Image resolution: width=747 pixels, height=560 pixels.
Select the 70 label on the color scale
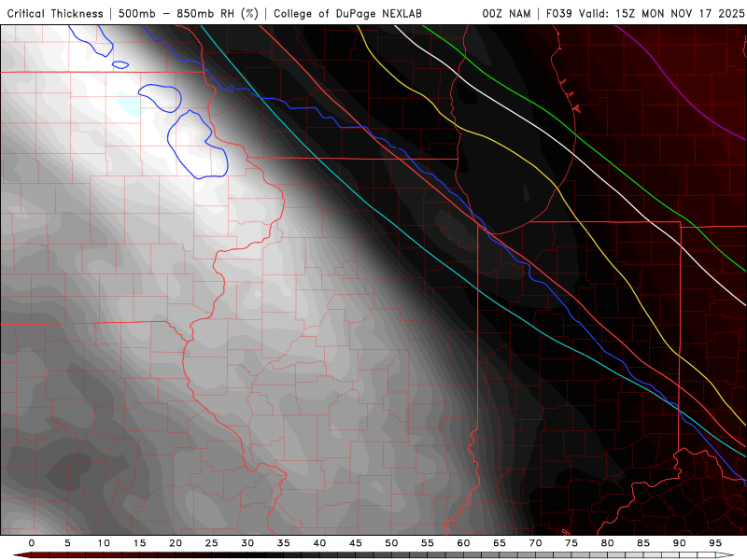535,543
